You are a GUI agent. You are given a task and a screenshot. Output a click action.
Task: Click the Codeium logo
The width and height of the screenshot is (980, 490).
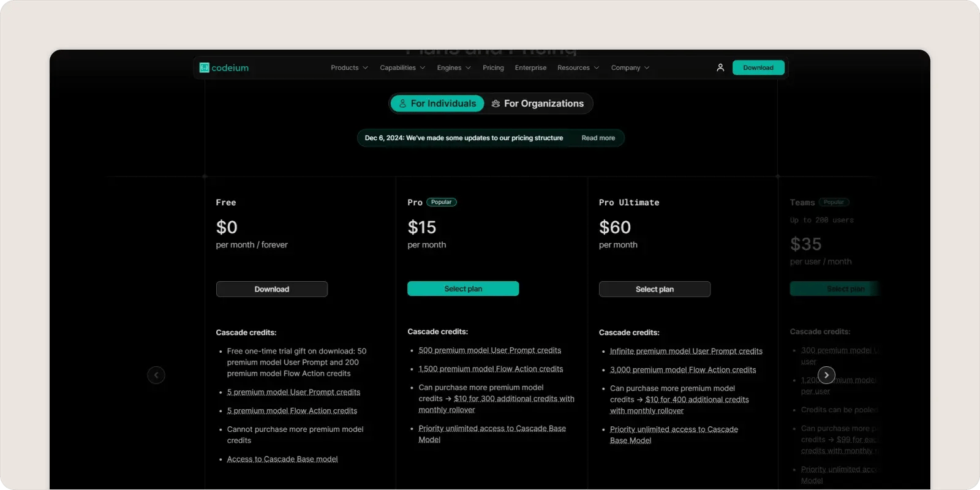tap(224, 68)
